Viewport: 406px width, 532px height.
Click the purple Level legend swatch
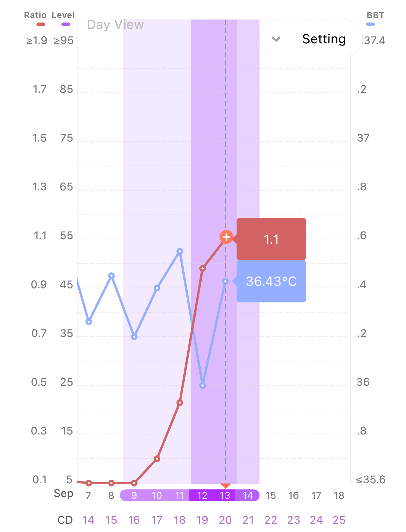click(66, 24)
